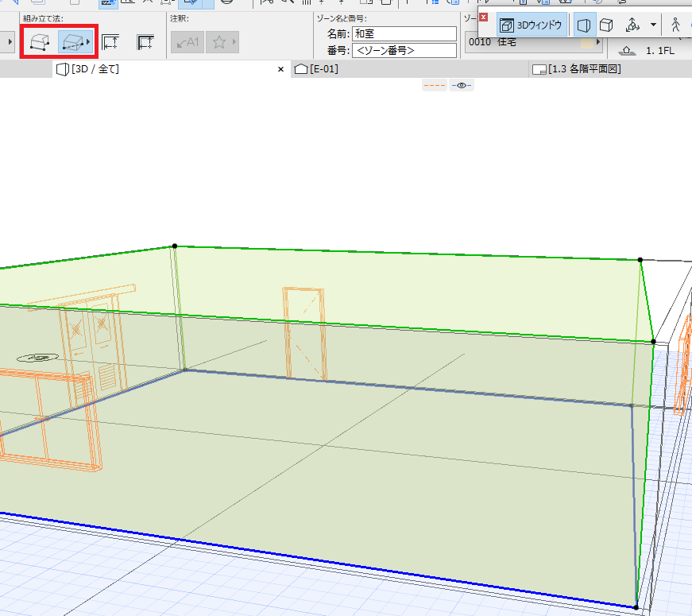Select the rectangular box zone construction method
The width and height of the screenshot is (692, 616).
(75, 42)
